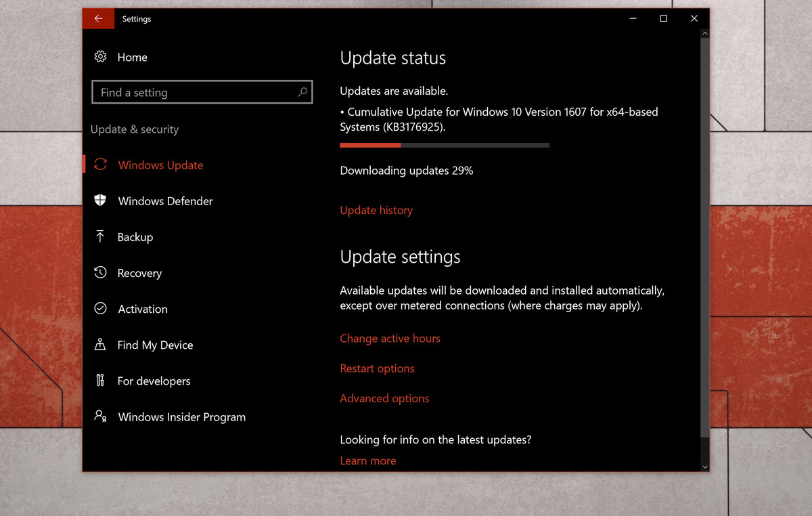
Task: Click the Activation checkmark icon
Action: click(100, 308)
